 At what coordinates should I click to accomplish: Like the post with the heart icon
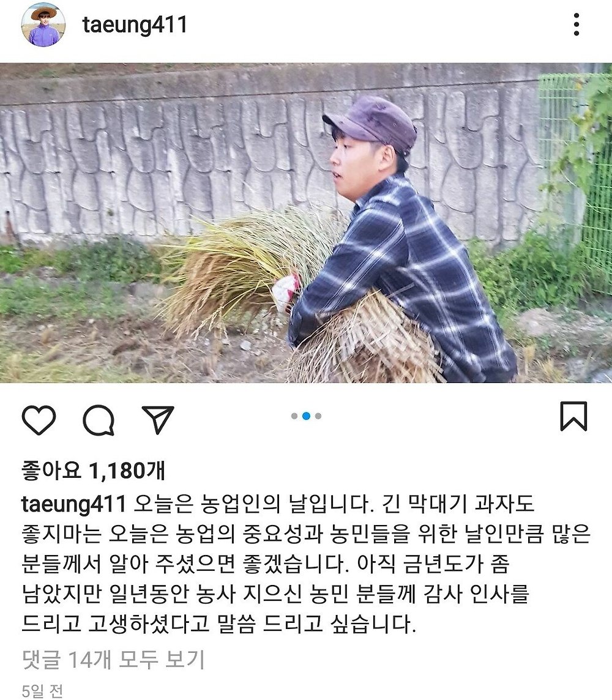39,420
